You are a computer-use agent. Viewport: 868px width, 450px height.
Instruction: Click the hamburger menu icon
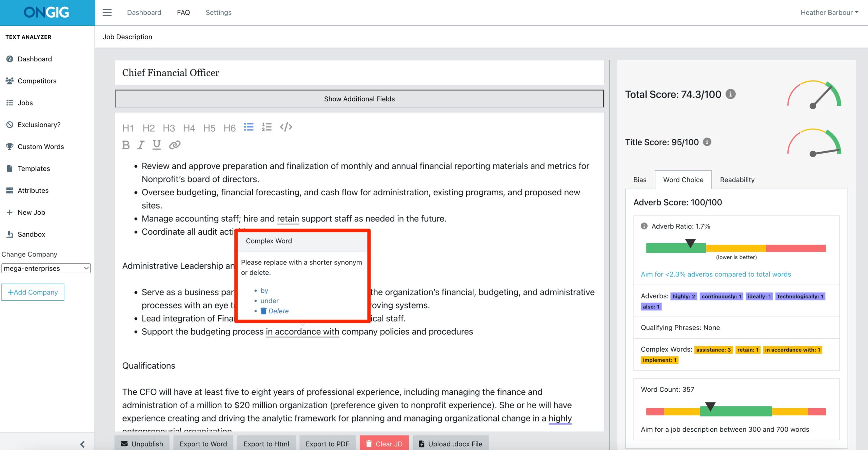click(107, 12)
